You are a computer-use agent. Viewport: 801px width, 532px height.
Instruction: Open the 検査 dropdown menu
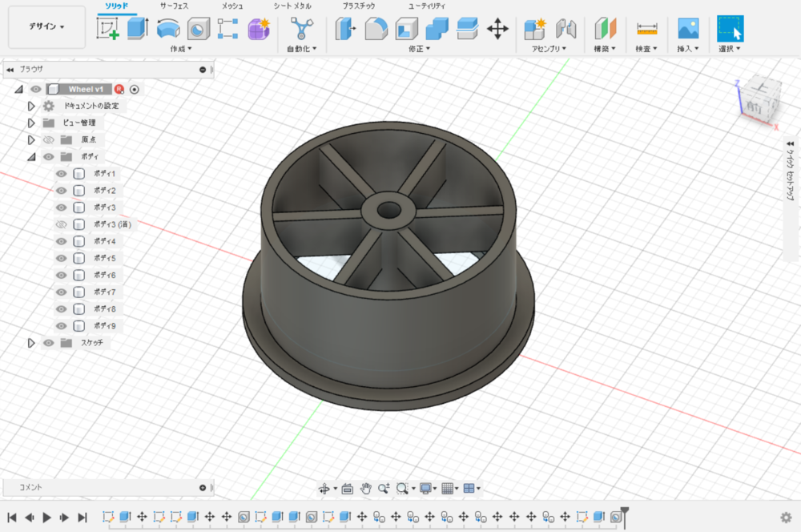point(646,49)
